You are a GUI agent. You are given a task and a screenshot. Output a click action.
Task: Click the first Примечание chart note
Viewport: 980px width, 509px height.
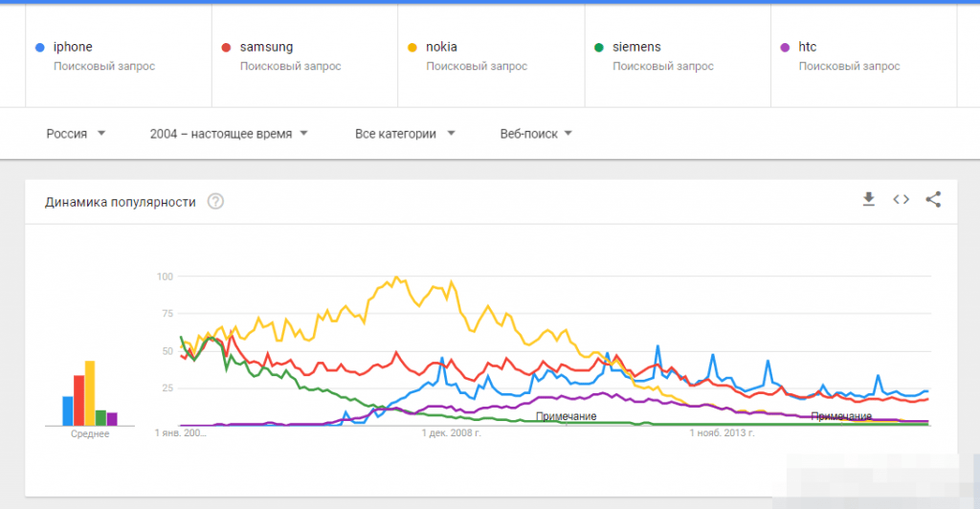567,416
